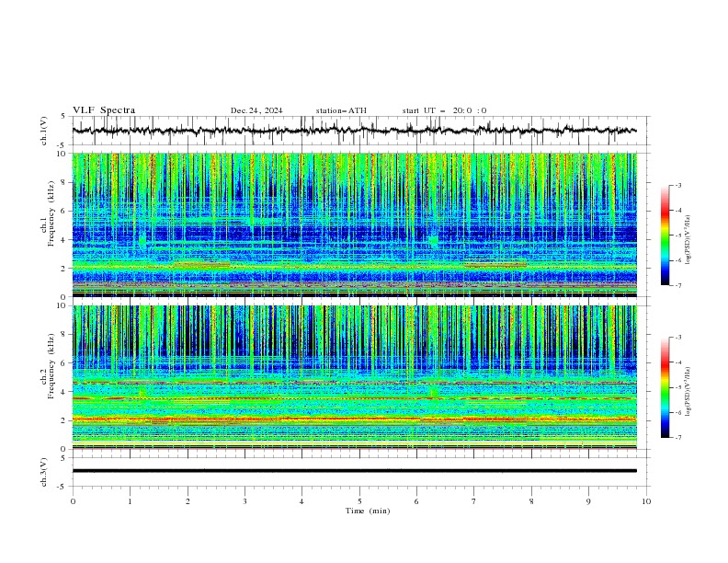Click the ch.1 spectrogram color scale bar
The image size is (728, 563).
665,236
